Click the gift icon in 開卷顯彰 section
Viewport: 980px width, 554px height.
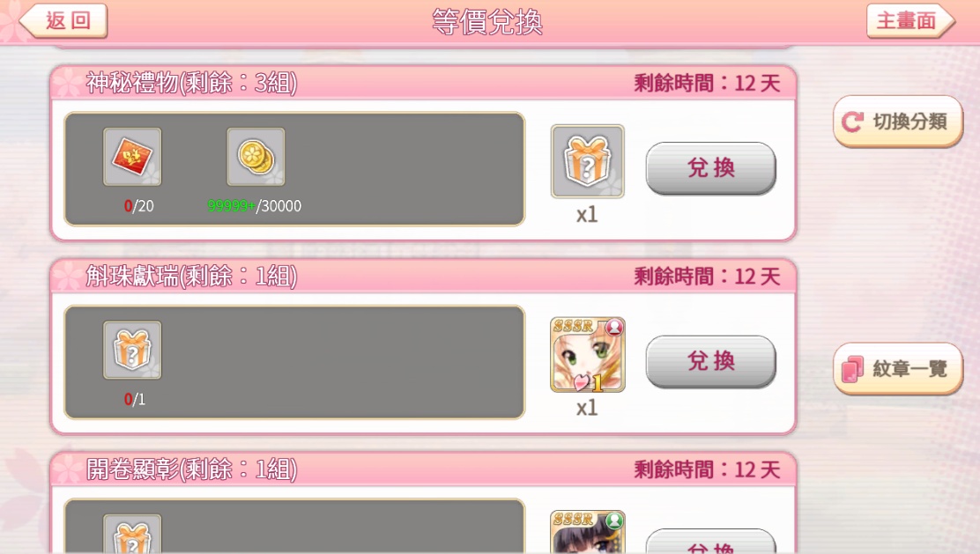(x=132, y=534)
